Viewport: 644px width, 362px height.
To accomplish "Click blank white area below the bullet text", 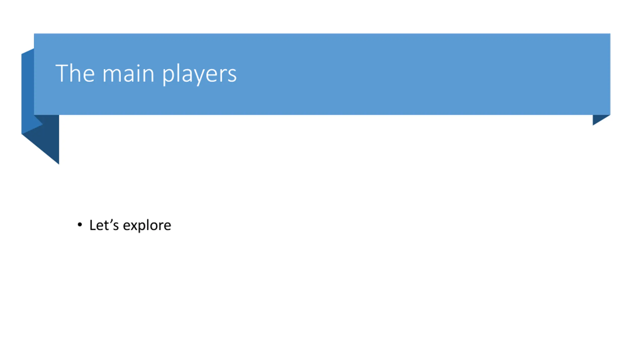I will 322,297.
